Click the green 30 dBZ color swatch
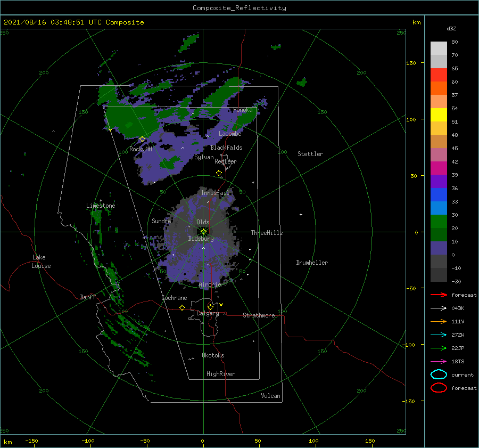Viewport: 479px width, 448px height. click(439, 222)
